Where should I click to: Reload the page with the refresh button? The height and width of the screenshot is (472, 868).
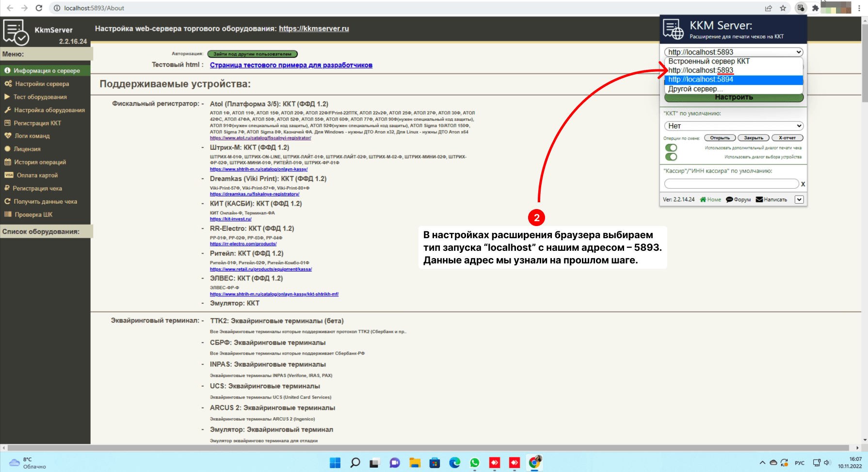(39, 8)
